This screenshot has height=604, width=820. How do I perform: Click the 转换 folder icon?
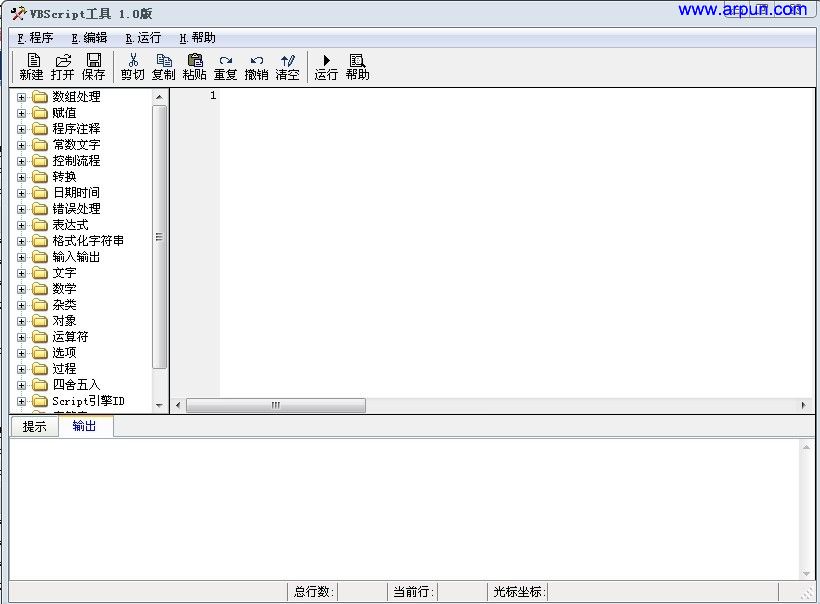click(40, 177)
